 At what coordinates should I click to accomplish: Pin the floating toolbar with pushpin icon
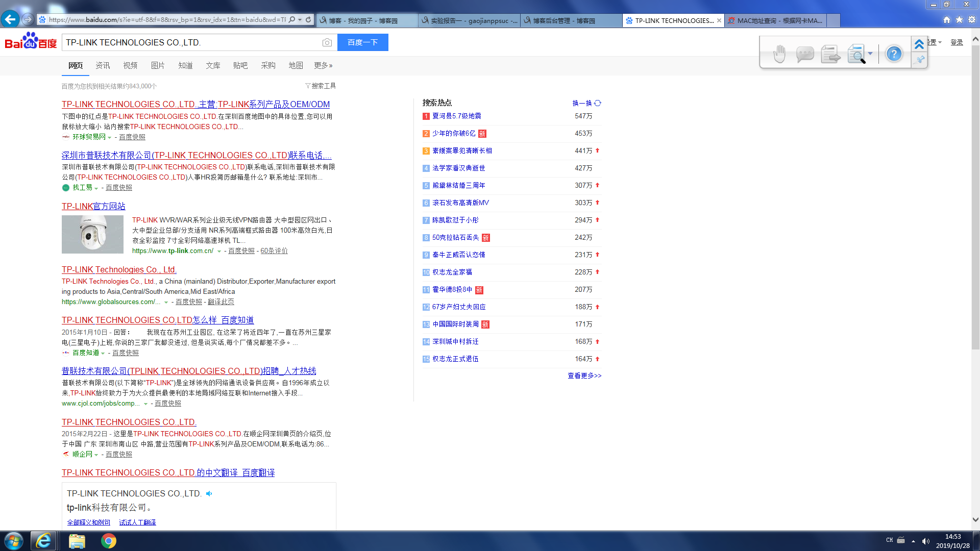click(920, 60)
